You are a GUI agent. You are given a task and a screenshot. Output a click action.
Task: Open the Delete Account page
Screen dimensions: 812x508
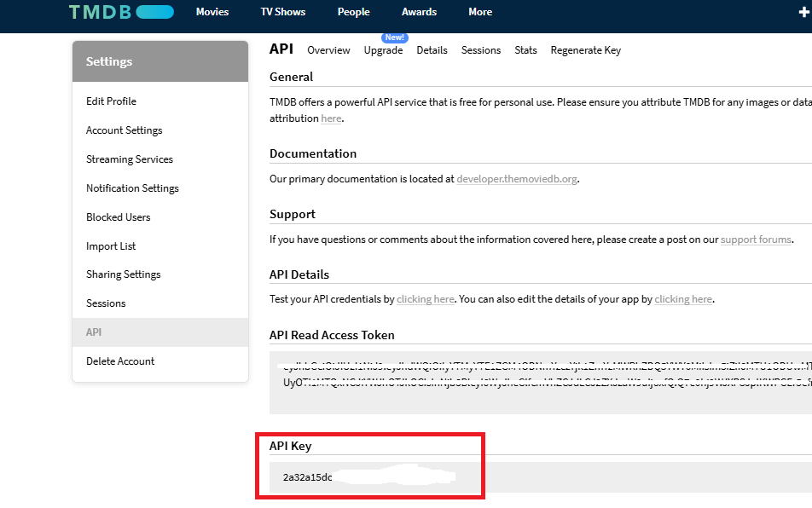click(120, 361)
